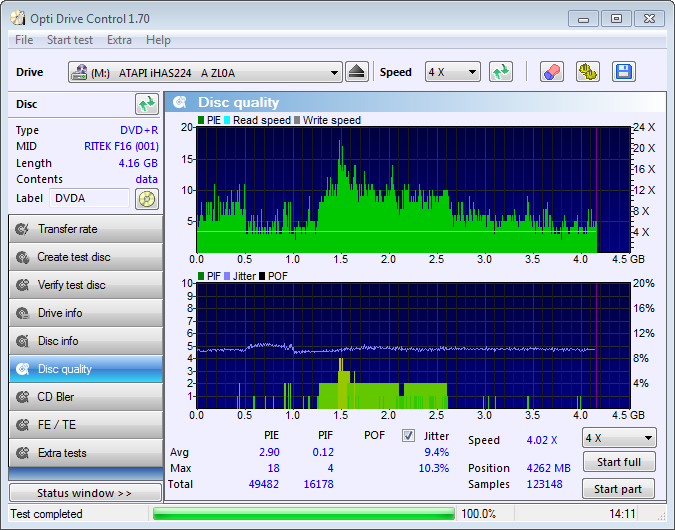Click the Write speed legend swatch
This screenshot has height=530, width=675.
(x=297, y=120)
